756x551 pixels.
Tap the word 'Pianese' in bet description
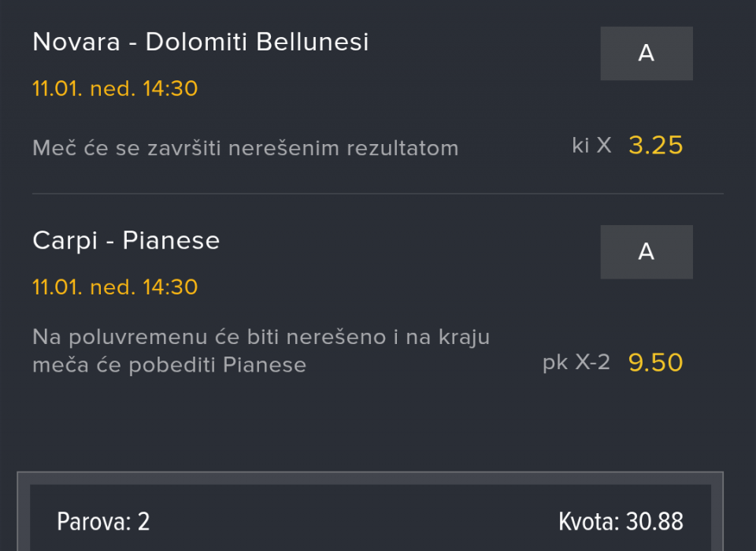click(x=265, y=365)
